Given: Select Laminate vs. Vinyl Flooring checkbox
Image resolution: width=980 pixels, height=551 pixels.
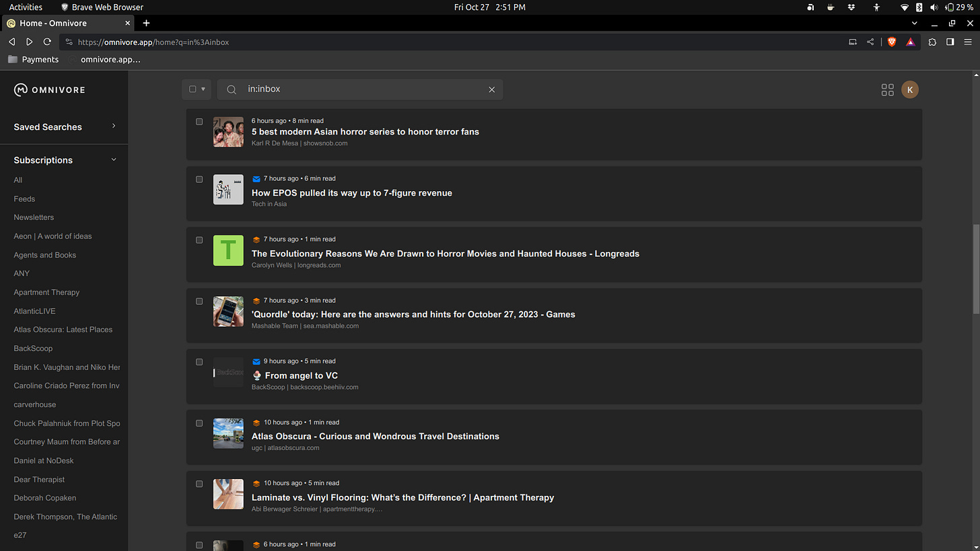Looking at the screenshot, I should pos(199,483).
